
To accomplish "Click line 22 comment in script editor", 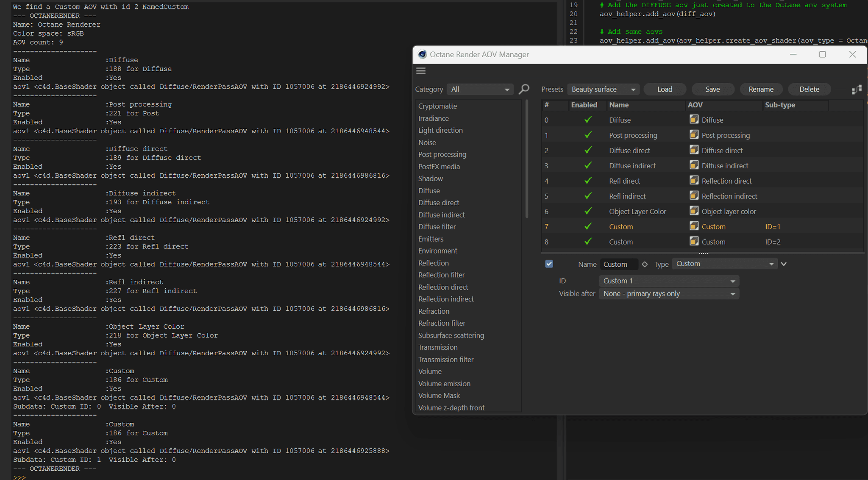I will tap(631, 31).
